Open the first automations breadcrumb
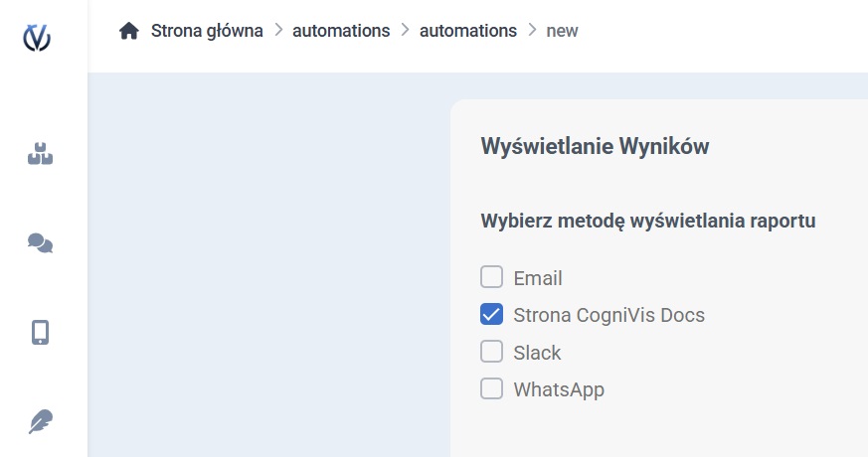The height and width of the screenshot is (457, 868). point(341,31)
